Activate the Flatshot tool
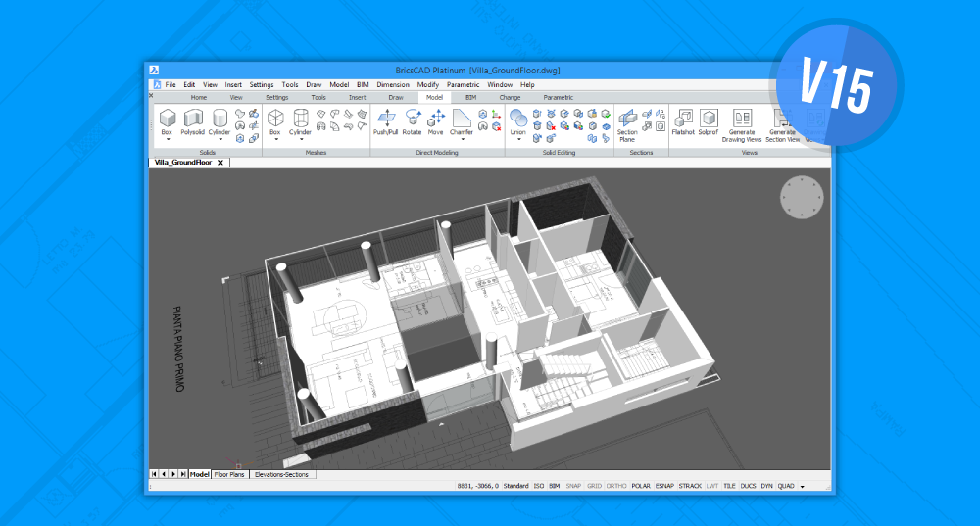 (x=683, y=120)
